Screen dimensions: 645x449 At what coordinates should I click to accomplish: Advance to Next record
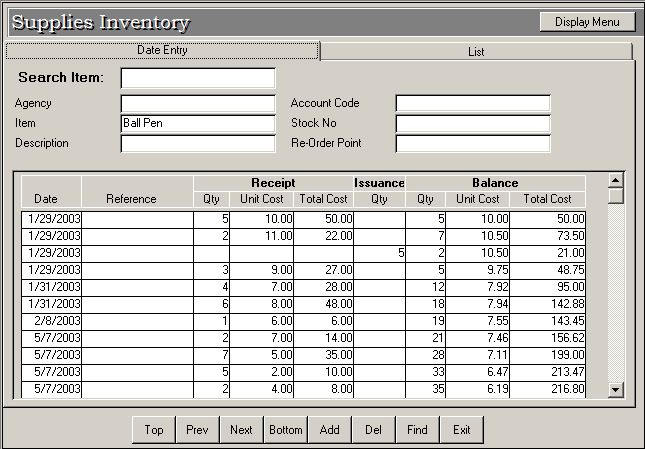tap(241, 430)
